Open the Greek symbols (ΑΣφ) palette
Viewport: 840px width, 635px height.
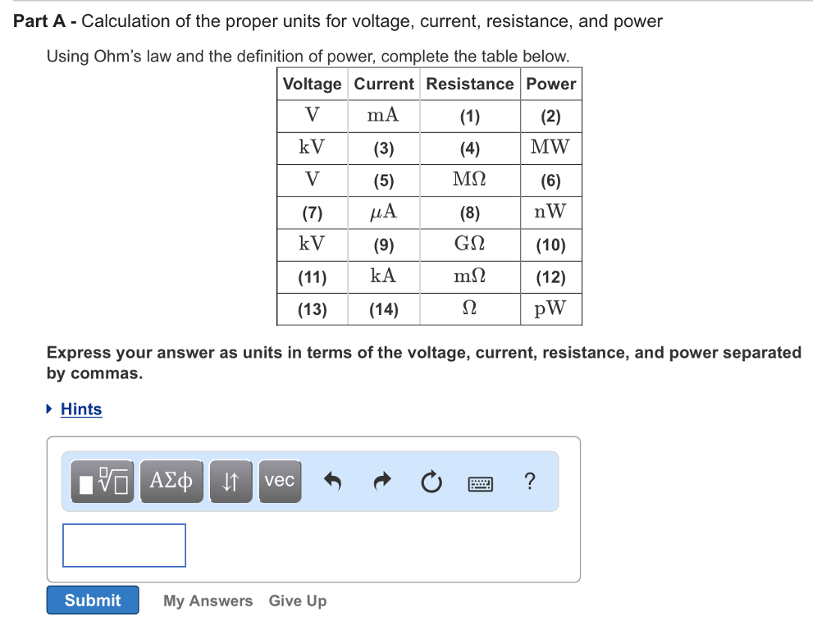coord(171,481)
